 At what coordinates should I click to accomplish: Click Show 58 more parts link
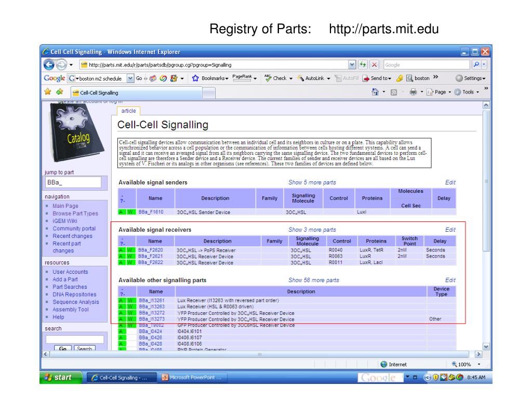click(x=313, y=280)
